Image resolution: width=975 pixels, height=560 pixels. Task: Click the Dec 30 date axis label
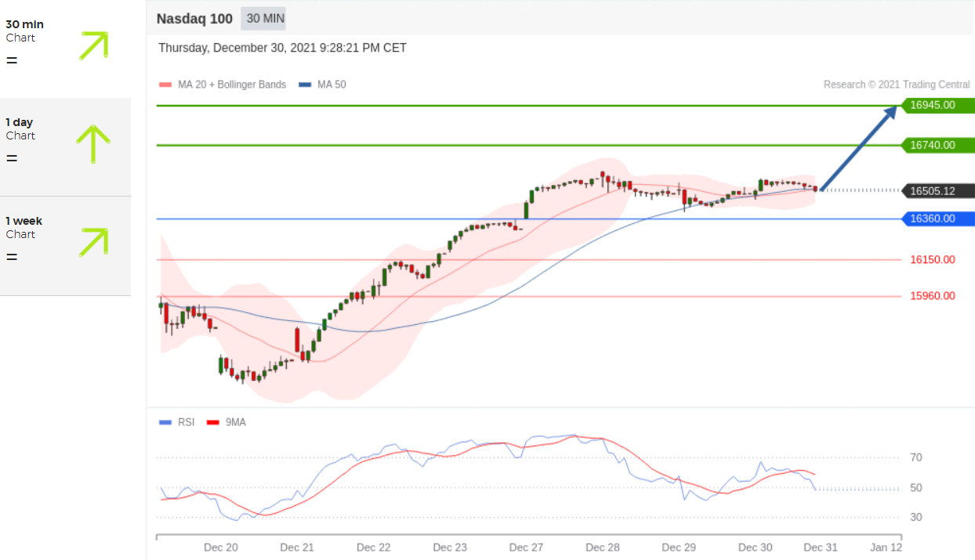756,547
